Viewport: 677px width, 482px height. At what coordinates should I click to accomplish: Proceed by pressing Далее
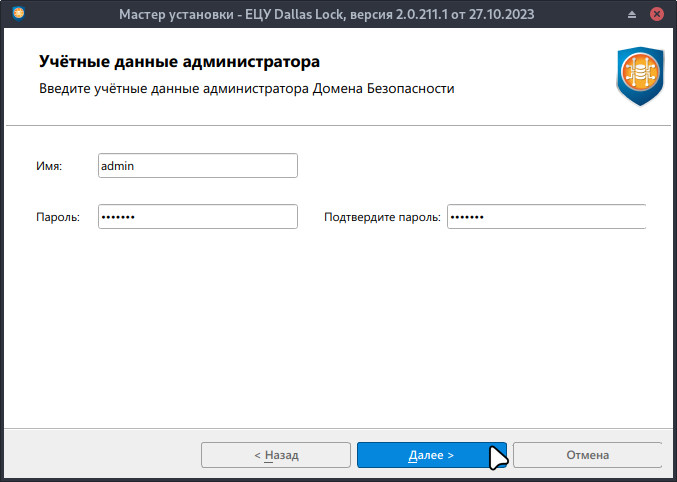431,455
